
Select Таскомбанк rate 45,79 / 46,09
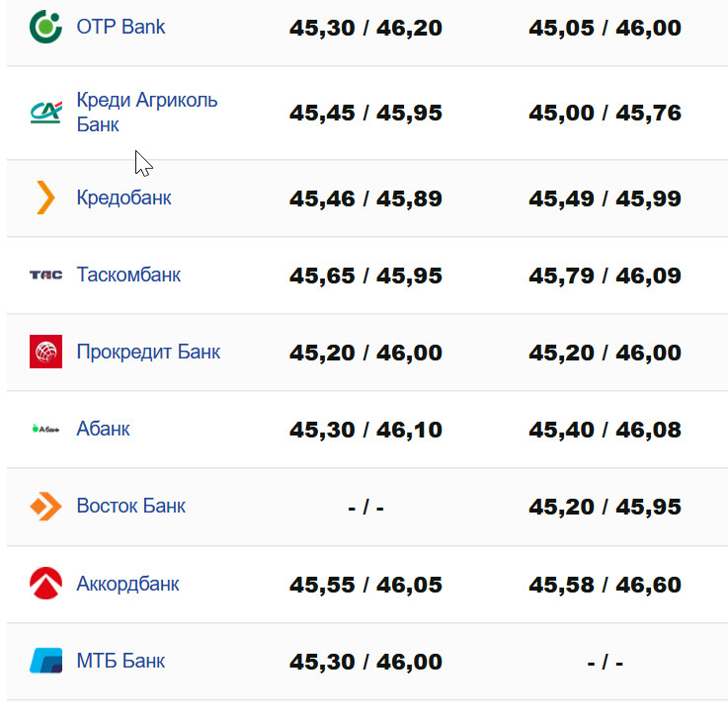point(605,275)
